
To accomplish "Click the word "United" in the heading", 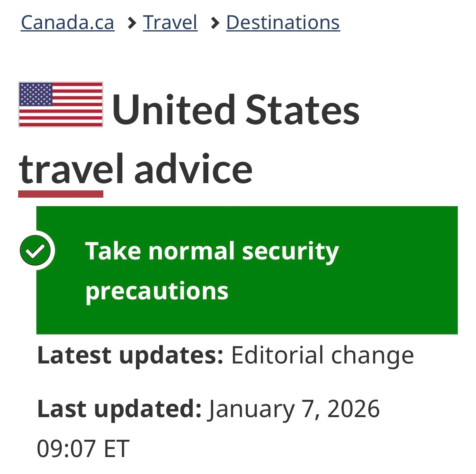I will [174, 110].
